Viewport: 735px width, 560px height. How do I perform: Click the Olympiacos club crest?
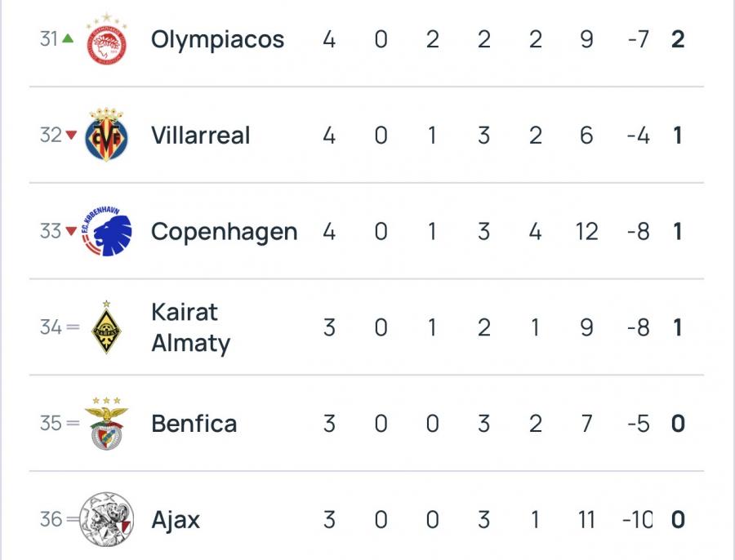107,39
